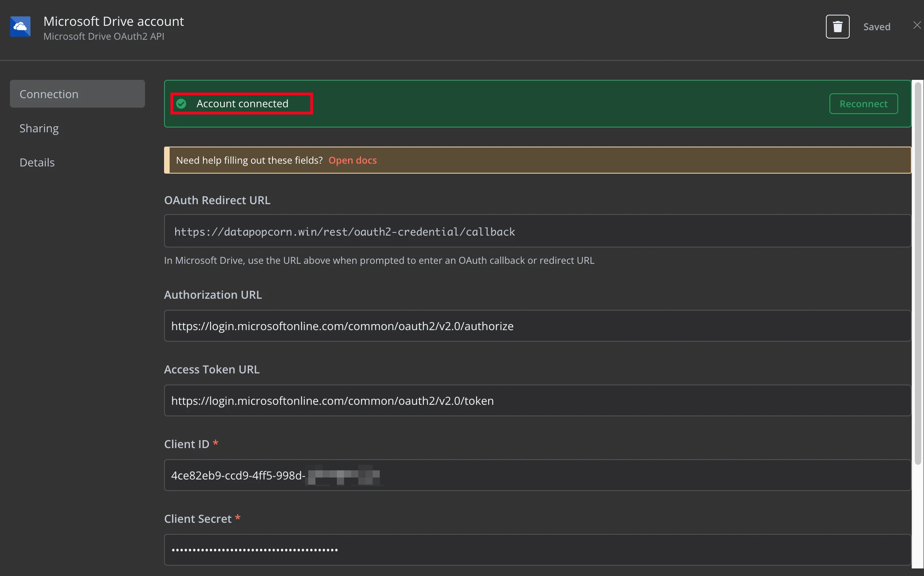Viewport: 924px width, 576px height.
Task: Click the Reconnect button
Action: [x=863, y=104]
